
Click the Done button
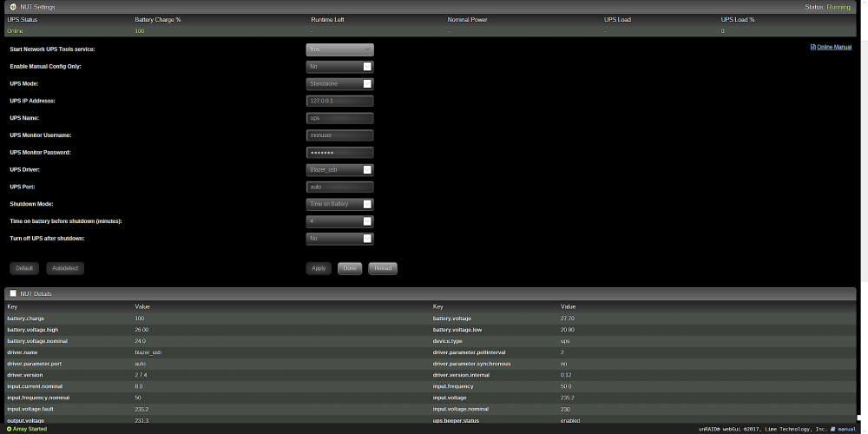tap(350, 268)
